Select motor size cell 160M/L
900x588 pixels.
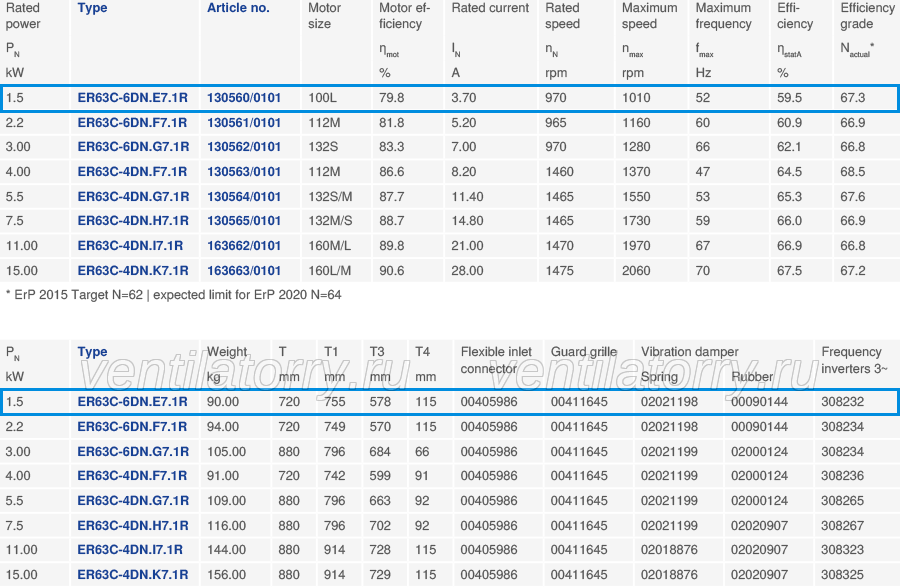click(329, 246)
